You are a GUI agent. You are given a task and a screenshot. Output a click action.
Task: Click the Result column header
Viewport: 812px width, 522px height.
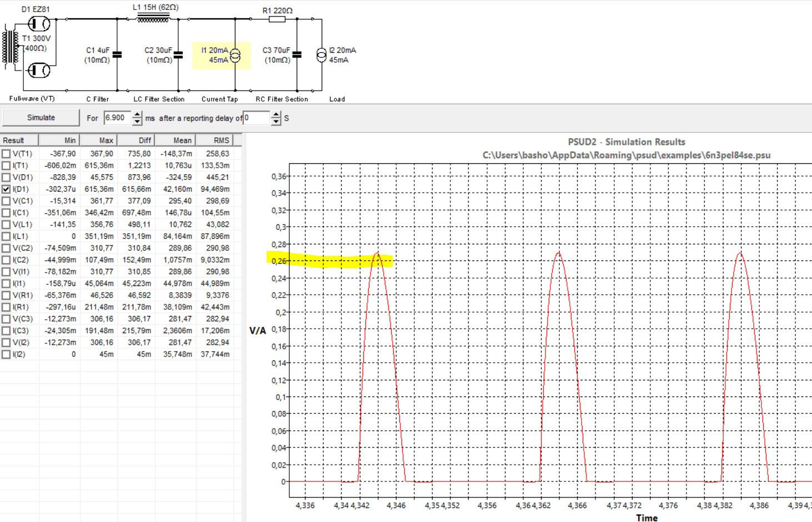pyautogui.click(x=19, y=140)
